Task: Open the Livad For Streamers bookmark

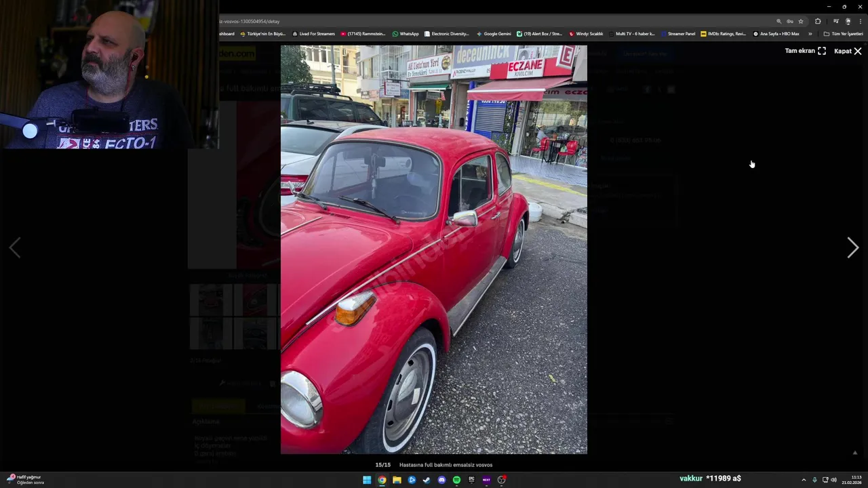Action: point(313,34)
